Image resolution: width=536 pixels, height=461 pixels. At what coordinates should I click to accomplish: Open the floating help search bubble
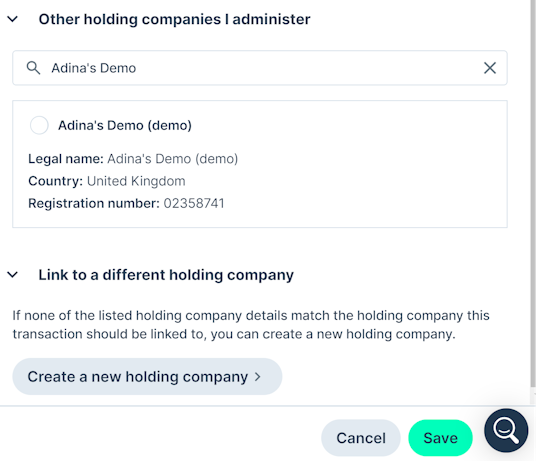[506, 431]
